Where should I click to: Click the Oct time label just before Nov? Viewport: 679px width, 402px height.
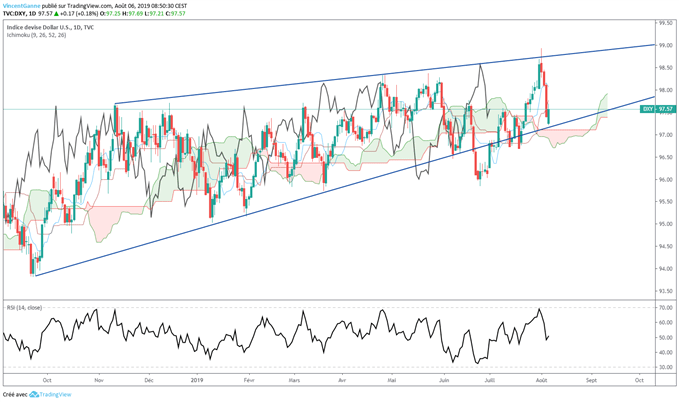[47, 380]
